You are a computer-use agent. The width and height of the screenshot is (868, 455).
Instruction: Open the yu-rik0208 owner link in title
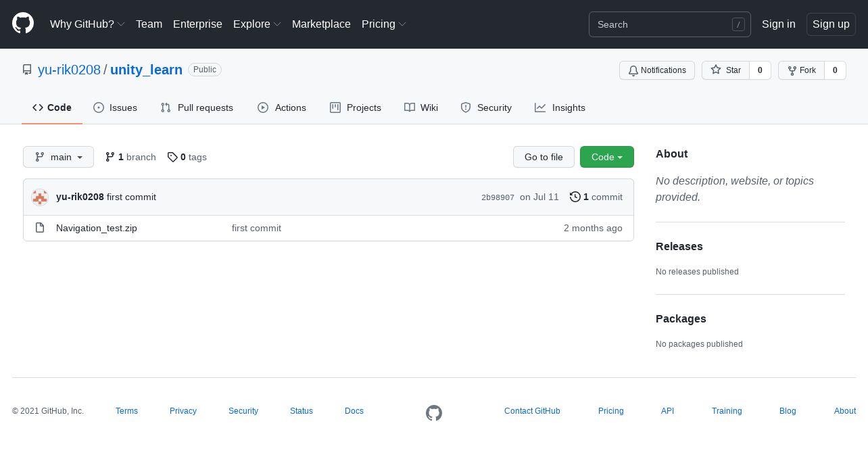click(69, 70)
